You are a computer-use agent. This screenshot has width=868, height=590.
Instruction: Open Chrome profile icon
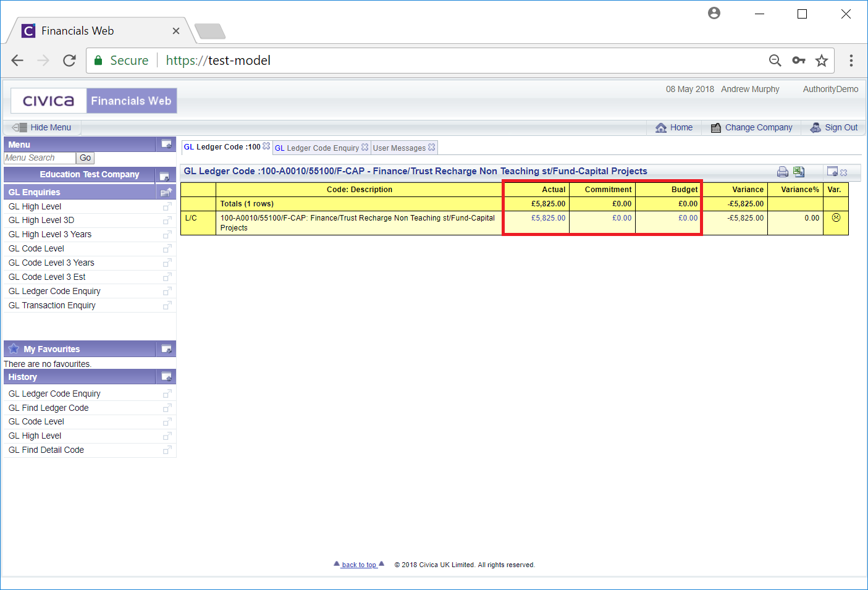click(x=714, y=13)
